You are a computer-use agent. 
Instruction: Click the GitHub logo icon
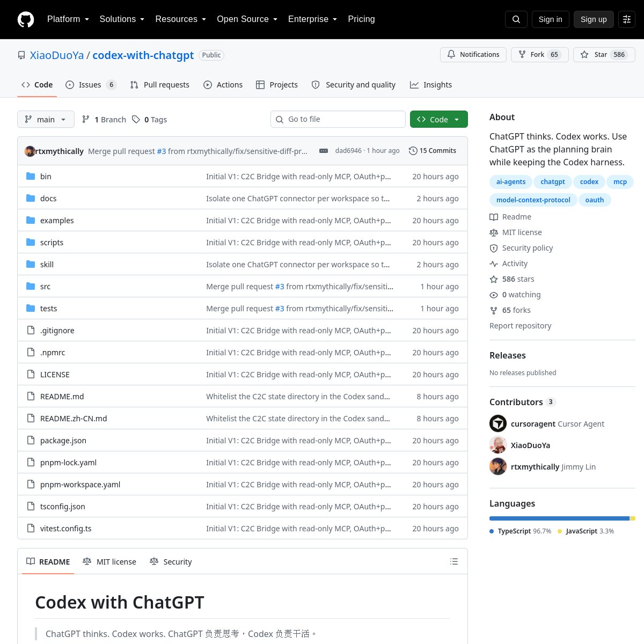(x=26, y=19)
